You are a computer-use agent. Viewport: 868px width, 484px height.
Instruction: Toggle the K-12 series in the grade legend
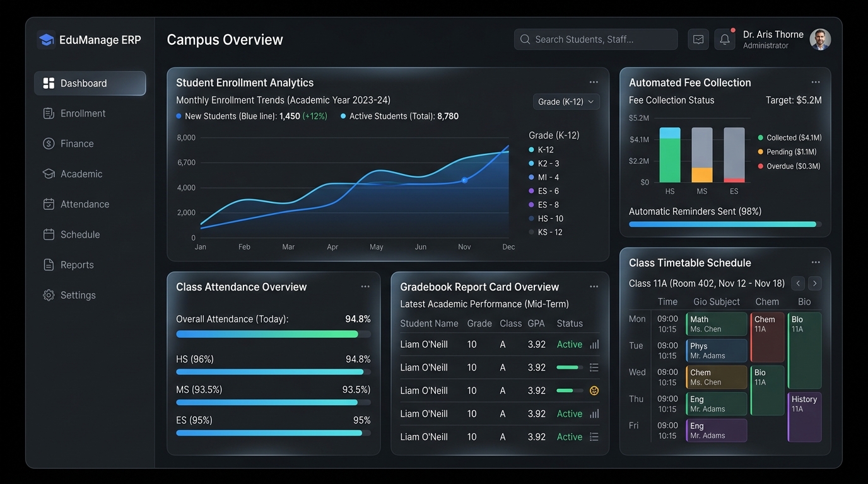point(541,150)
